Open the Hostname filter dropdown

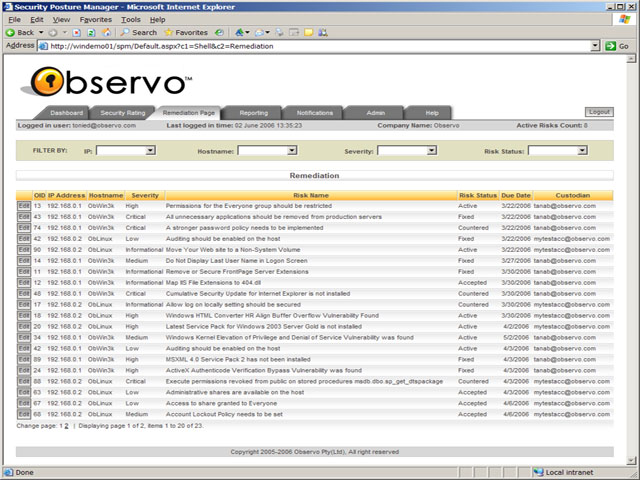tap(291, 151)
